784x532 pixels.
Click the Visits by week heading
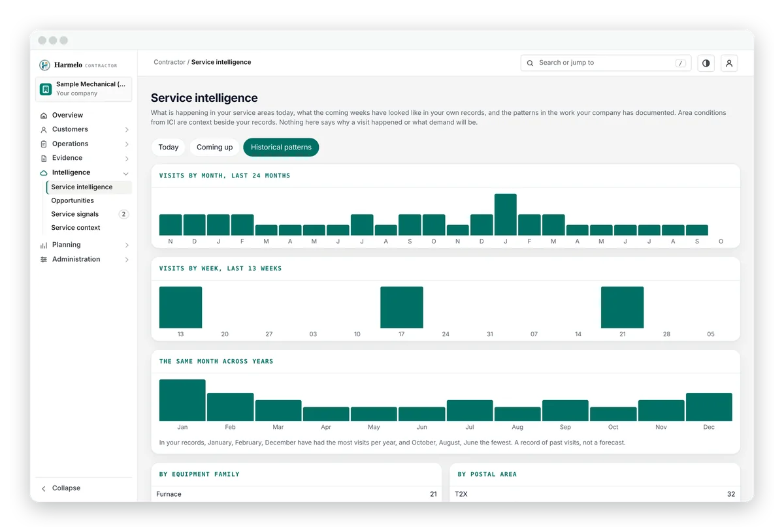click(220, 268)
